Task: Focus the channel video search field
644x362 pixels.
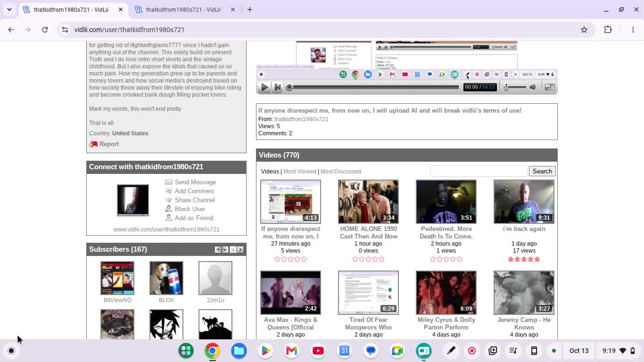Action: tap(479, 171)
